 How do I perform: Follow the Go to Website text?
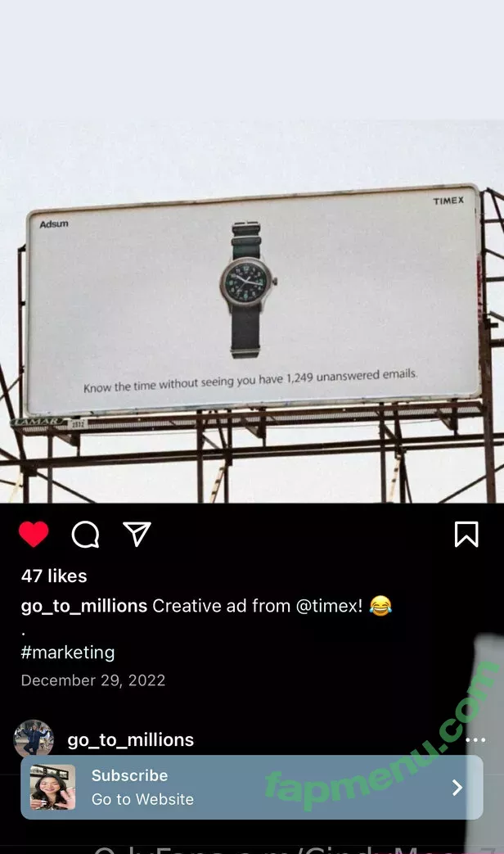(x=142, y=799)
